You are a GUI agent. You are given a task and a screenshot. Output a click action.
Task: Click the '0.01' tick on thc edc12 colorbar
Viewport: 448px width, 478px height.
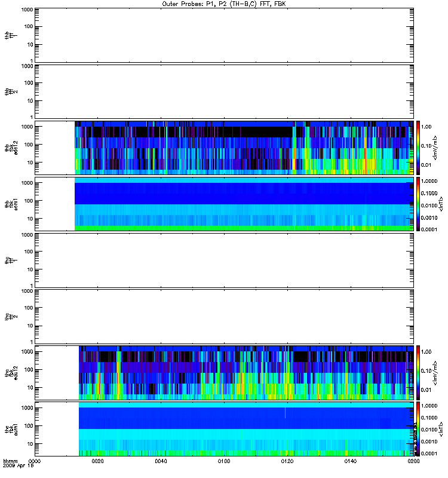click(426, 390)
